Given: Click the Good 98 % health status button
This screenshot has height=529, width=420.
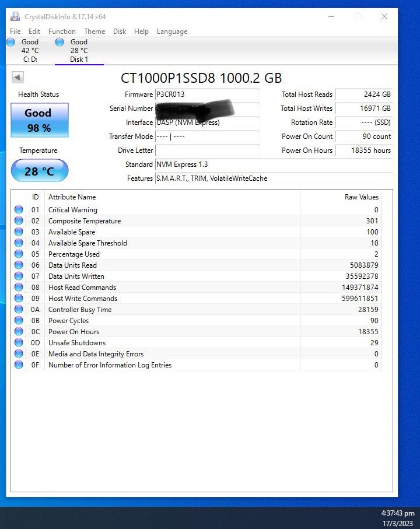Looking at the screenshot, I should (x=40, y=120).
